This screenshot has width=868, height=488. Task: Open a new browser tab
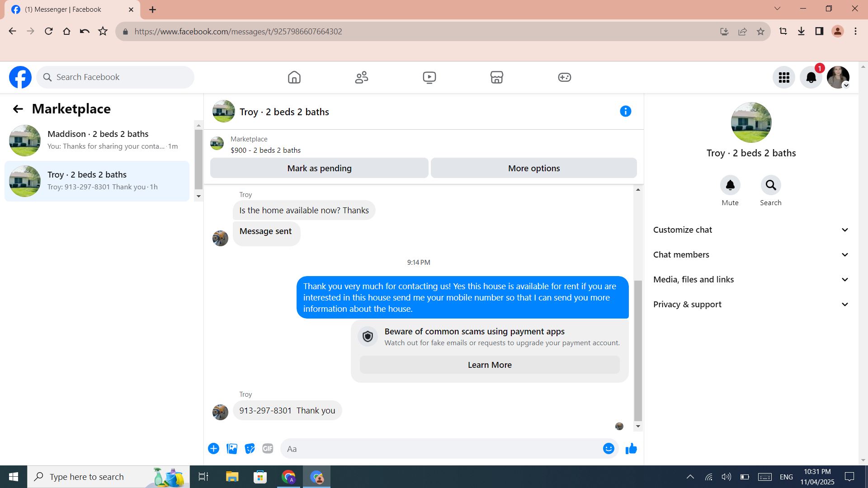(153, 9)
